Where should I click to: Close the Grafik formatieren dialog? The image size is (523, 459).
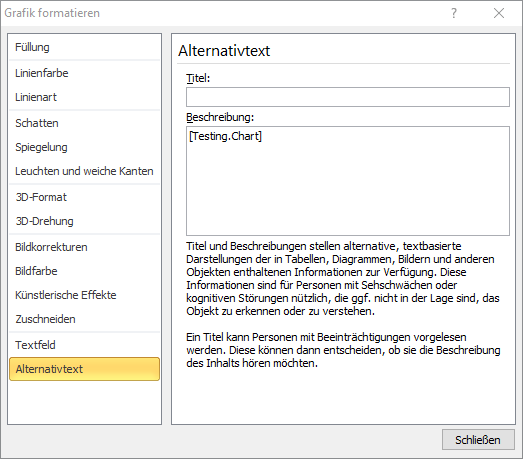point(499,13)
